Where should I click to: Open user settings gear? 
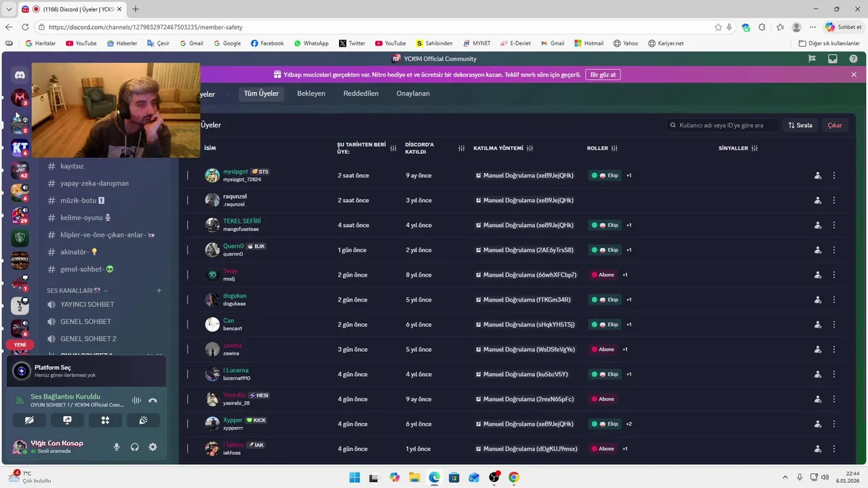tap(153, 447)
